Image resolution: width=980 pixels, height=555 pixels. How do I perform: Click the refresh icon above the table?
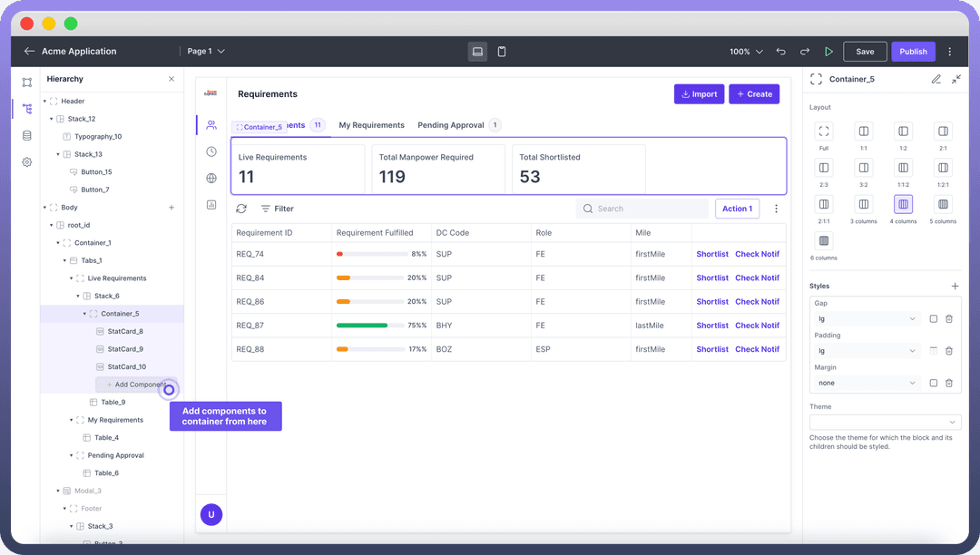pyautogui.click(x=241, y=209)
